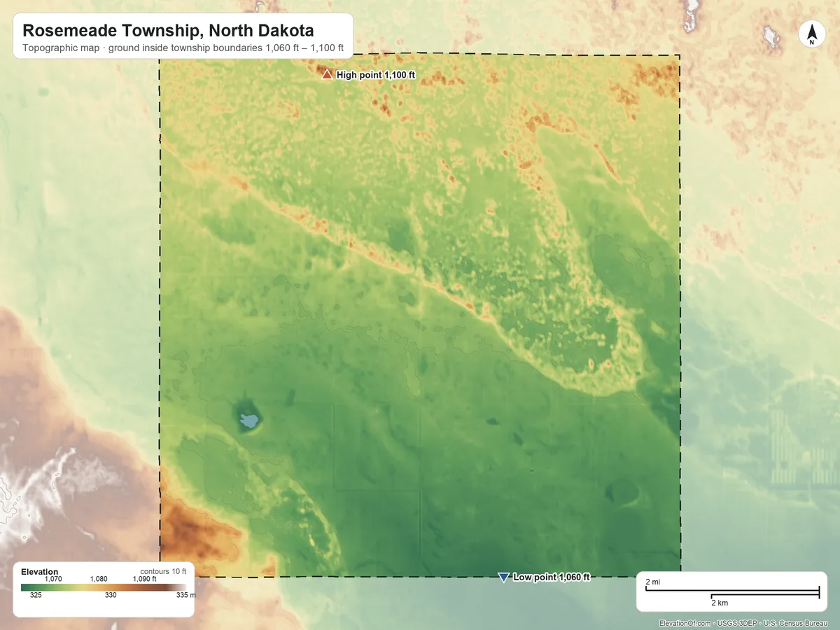Click the "1,090 ft" legend value
Viewport: 840px width, 630px height.
145,580
